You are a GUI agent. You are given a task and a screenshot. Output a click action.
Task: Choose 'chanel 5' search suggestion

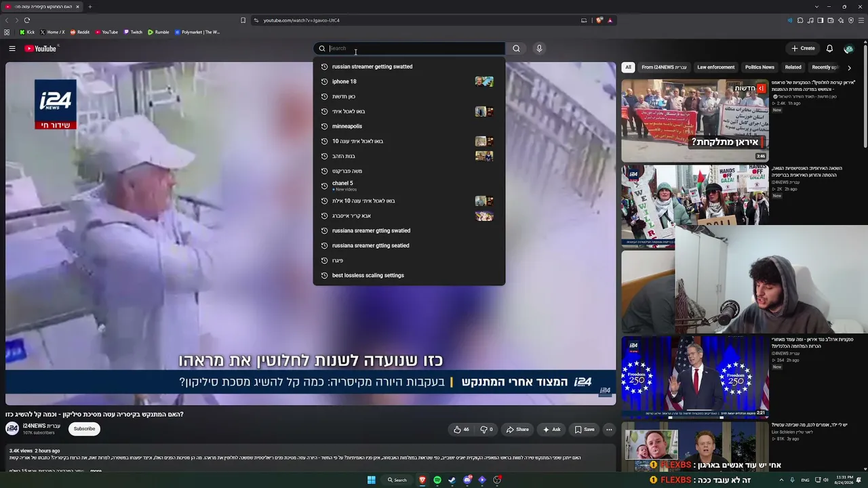(409, 186)
